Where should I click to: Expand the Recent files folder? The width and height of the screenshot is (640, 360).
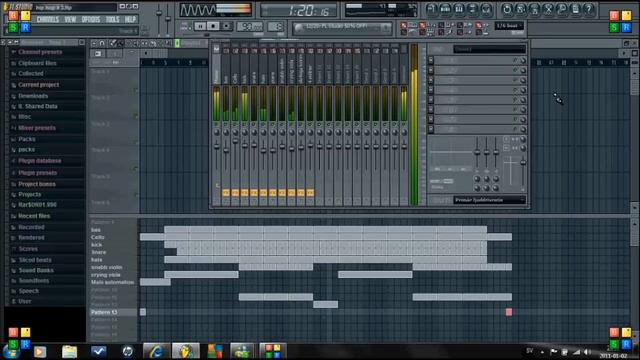coord(34,216)
